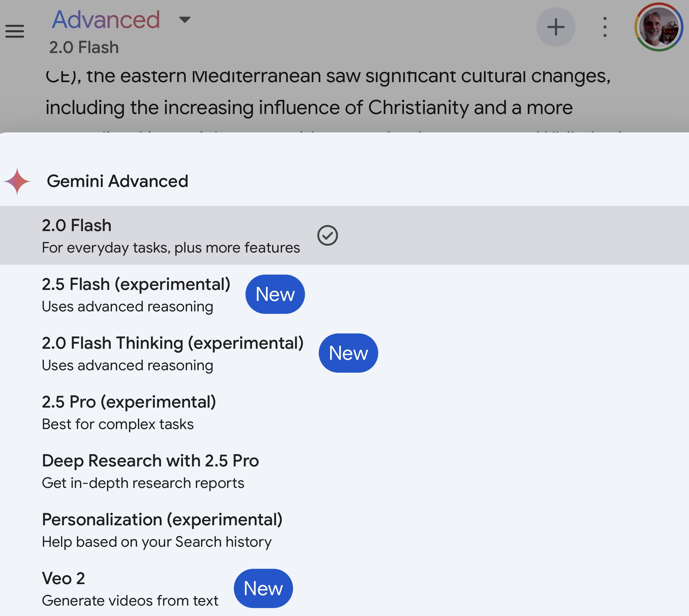Click the dimmed chat text about Christianity

[309, 108]
